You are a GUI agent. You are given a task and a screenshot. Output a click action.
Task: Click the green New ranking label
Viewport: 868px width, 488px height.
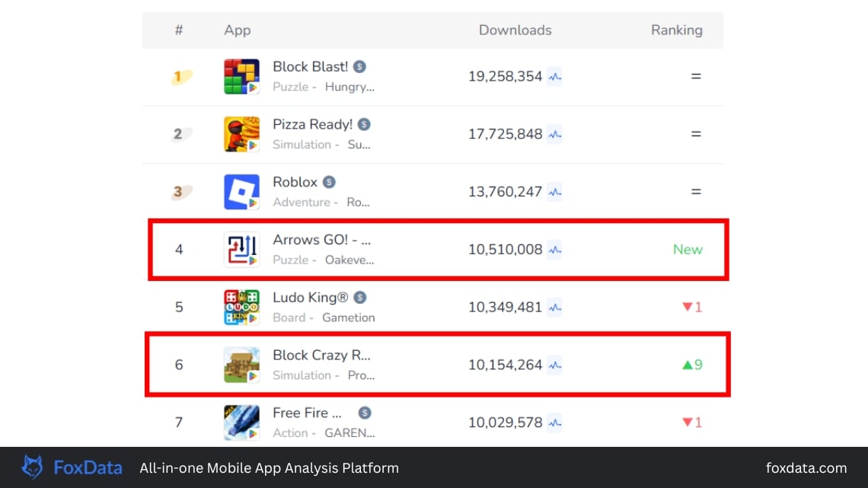pyautogui.click(x=688, y=250)
